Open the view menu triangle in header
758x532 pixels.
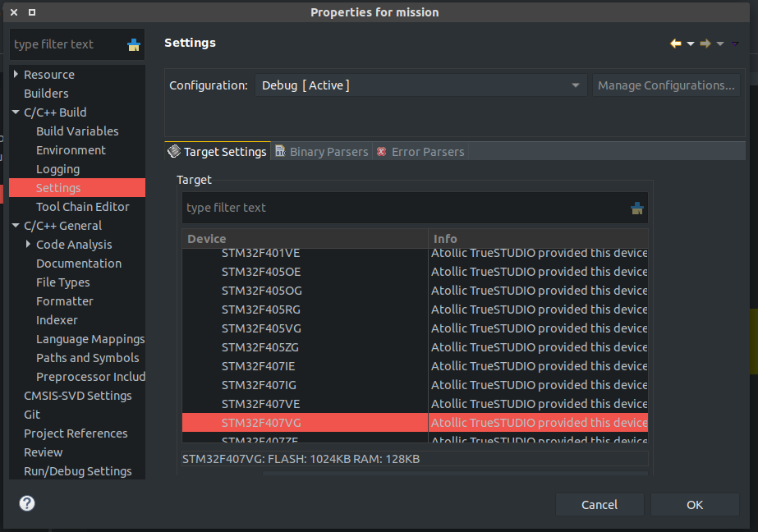click(x=735, y=44)
